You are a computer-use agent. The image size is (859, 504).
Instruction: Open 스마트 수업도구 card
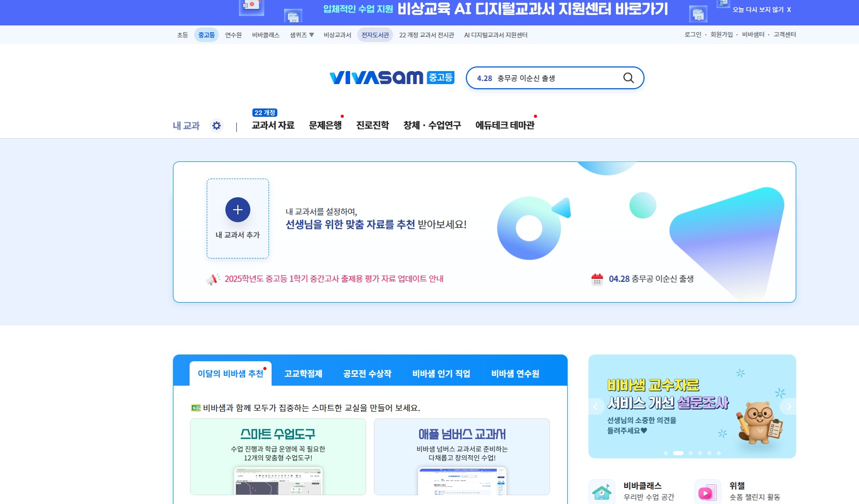point(278,457)
